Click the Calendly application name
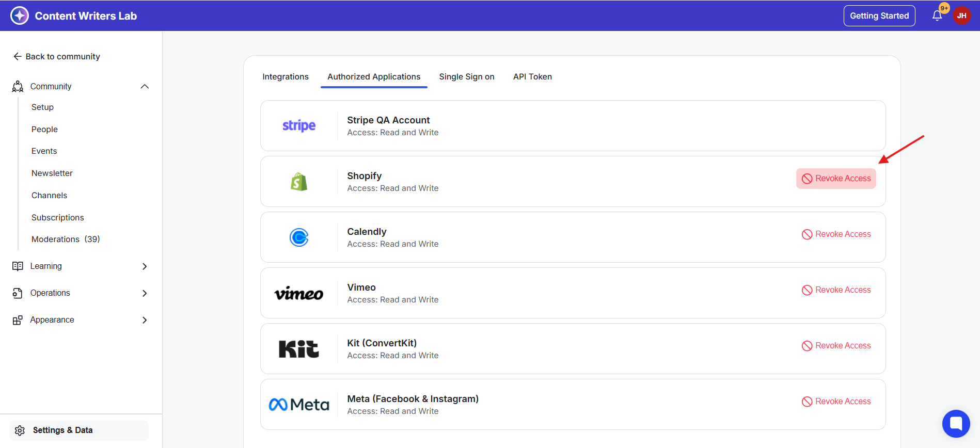Image resolution: width=980 pixels, height=448 pixels. [367, 231]
